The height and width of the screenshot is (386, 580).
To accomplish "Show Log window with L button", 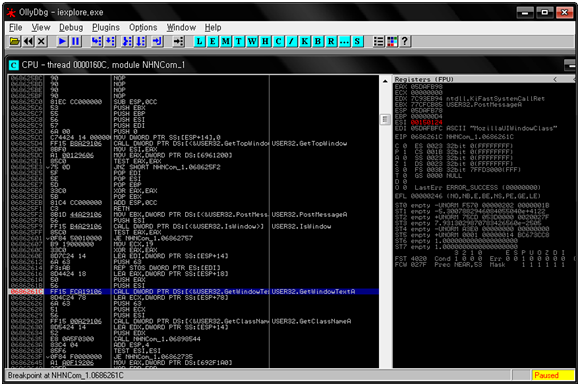I will pos(199,41).
